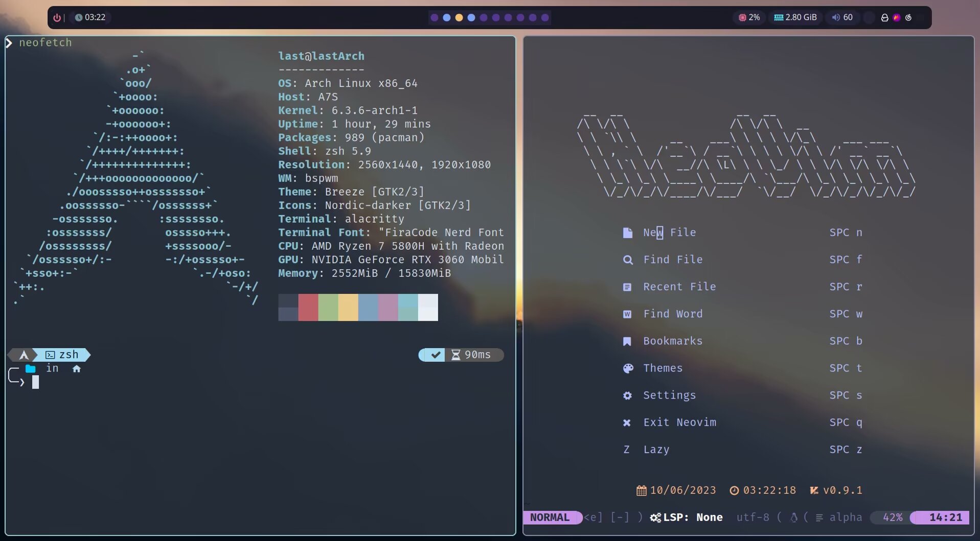Click the LSP gears icon in statusline
The image size is (980, 541).
pos(655,518)
